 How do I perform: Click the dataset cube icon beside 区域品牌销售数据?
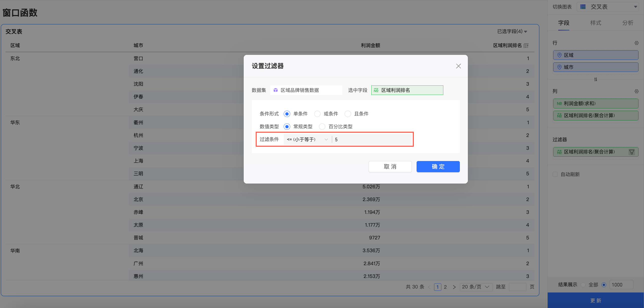tap(275, 90)
